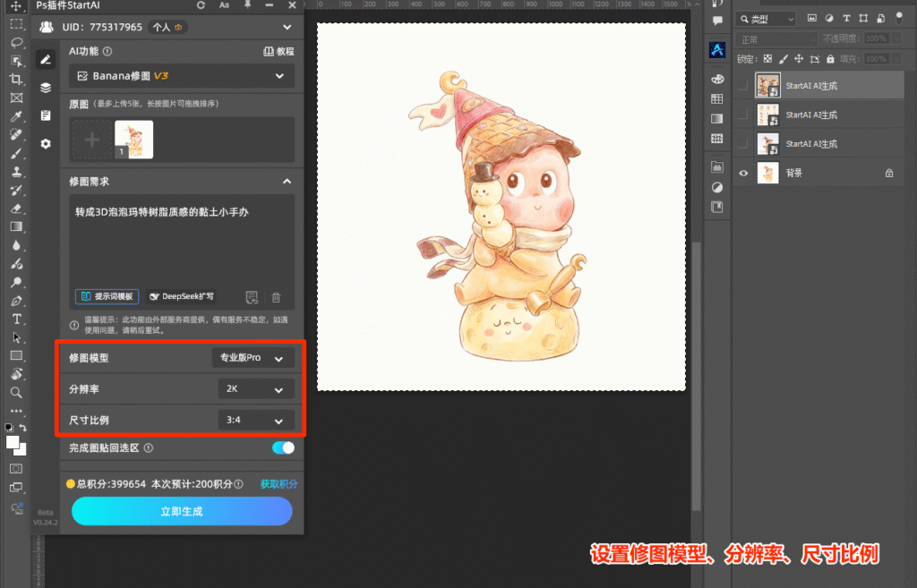Select the Lasso tool
This screenshot has height=588, width=917.
coord(16,42)
